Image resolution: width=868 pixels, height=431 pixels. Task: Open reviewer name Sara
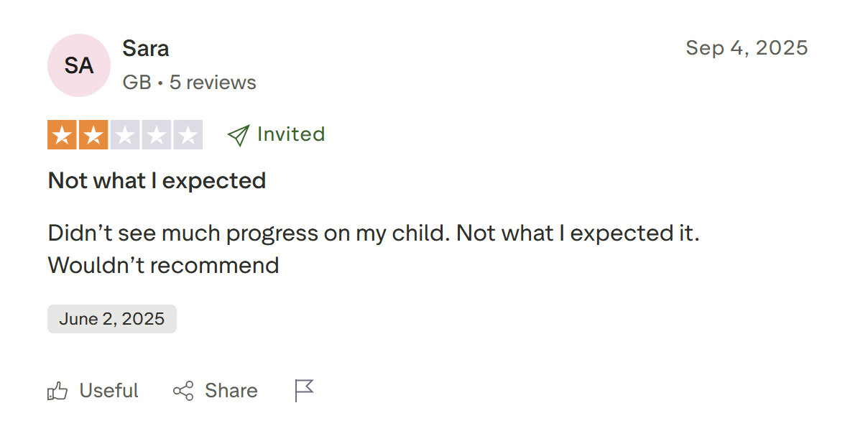146,49
